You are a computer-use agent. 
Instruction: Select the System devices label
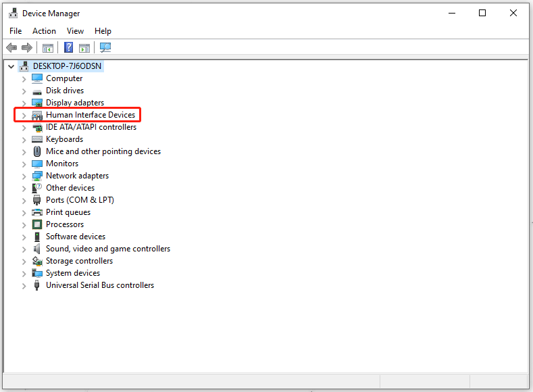(73, 273)
